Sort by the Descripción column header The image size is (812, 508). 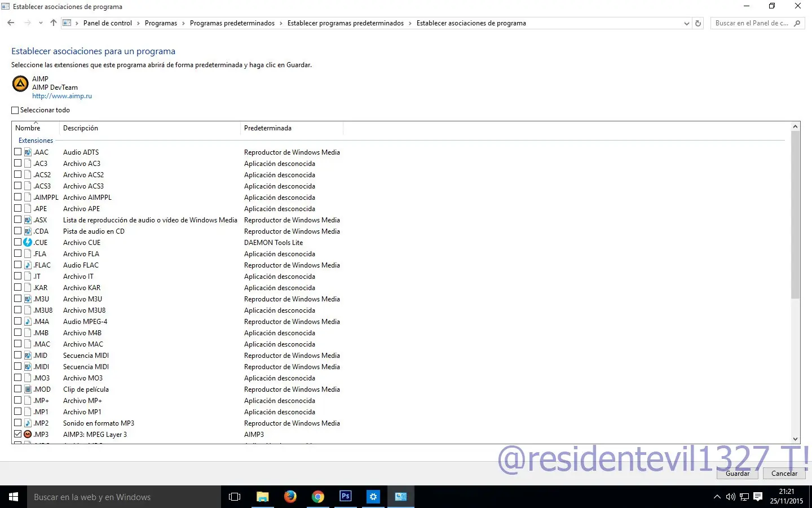click(149, 128)
